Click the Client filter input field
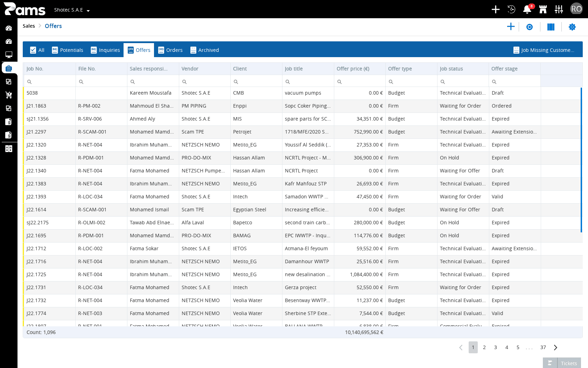The height and width of the screenshot is (368, 588). 256,82
